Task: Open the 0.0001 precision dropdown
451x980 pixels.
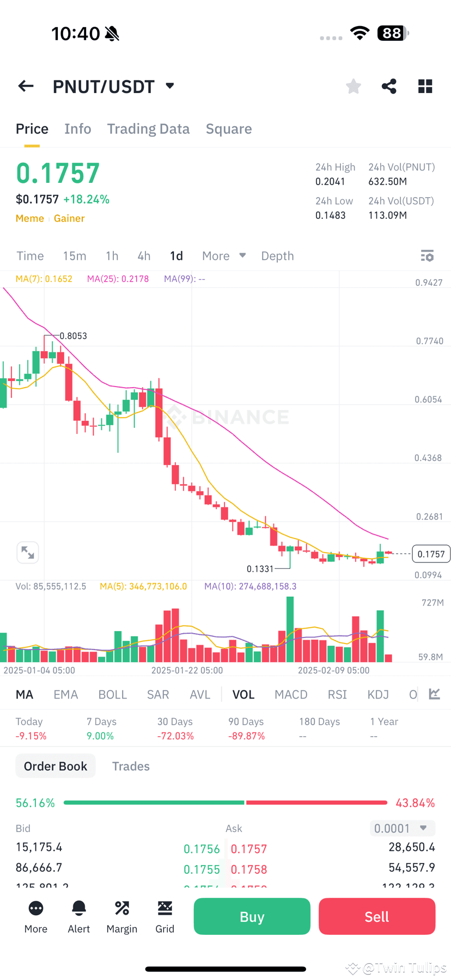Action: coord(402,828)
